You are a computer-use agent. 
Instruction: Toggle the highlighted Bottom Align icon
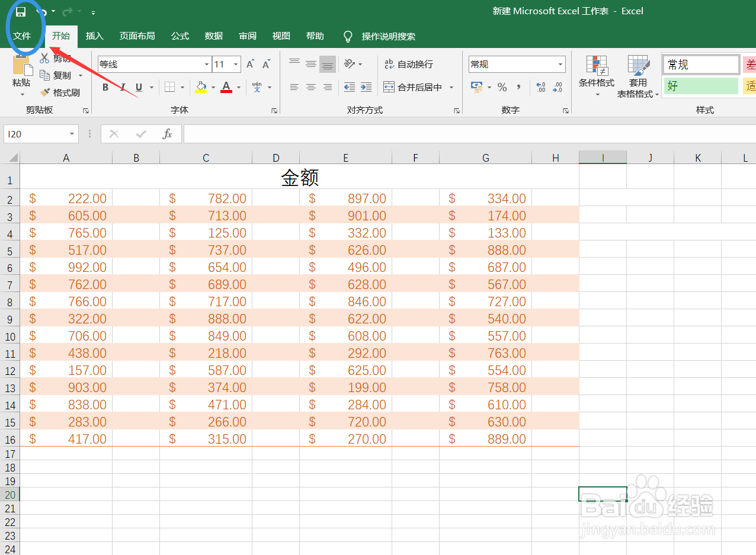tap(328, 64)
